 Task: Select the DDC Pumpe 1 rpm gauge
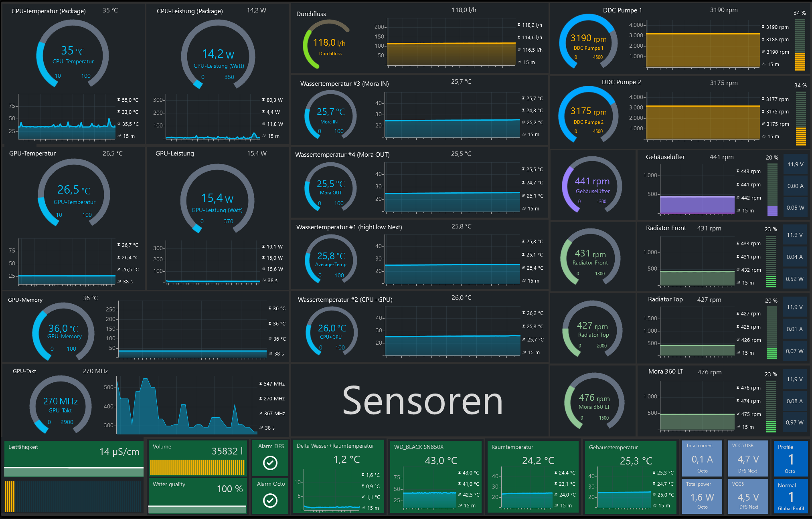pos(588,42)
